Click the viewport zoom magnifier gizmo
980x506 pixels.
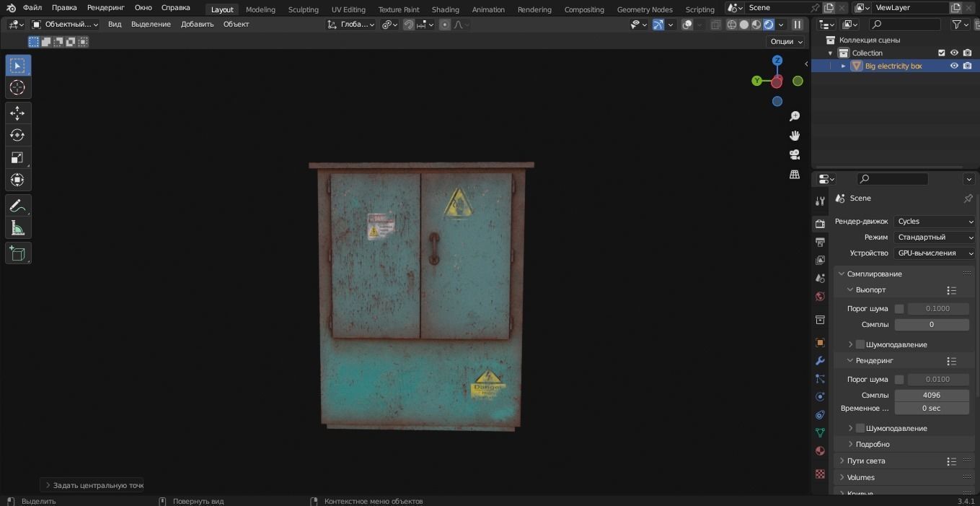click(795, 116)
